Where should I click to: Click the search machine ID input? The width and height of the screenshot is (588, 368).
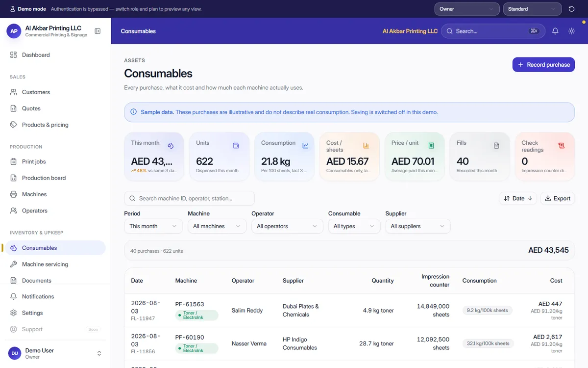189,198
